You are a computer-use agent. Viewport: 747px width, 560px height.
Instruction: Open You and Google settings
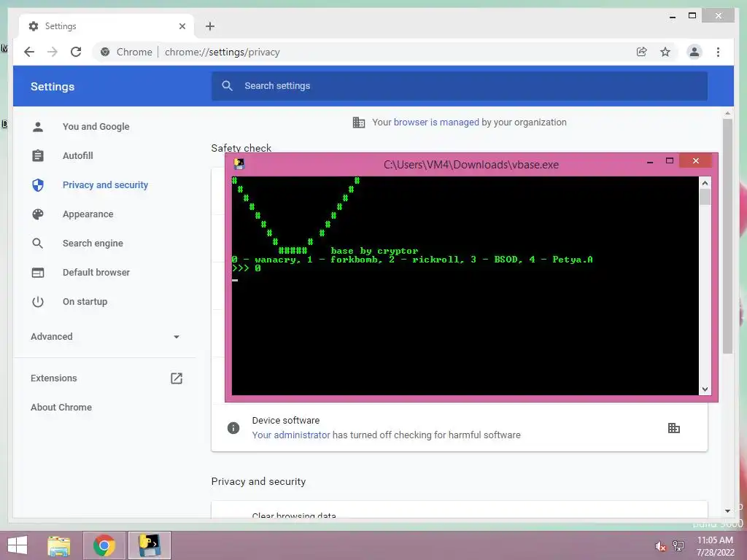click(96, 127)
